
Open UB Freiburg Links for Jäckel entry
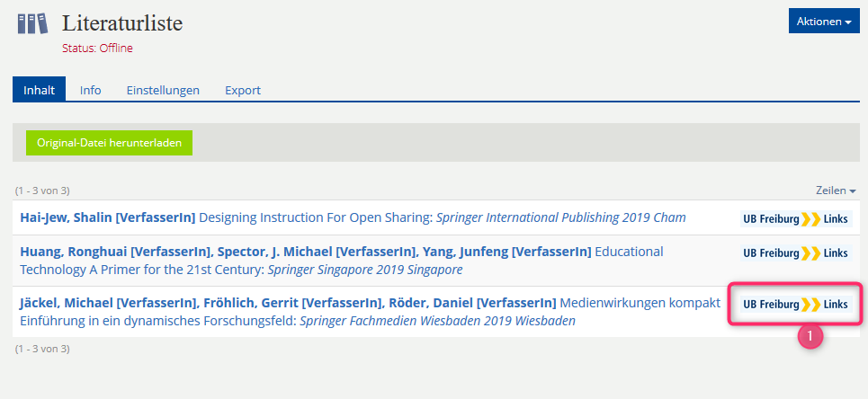795,305
